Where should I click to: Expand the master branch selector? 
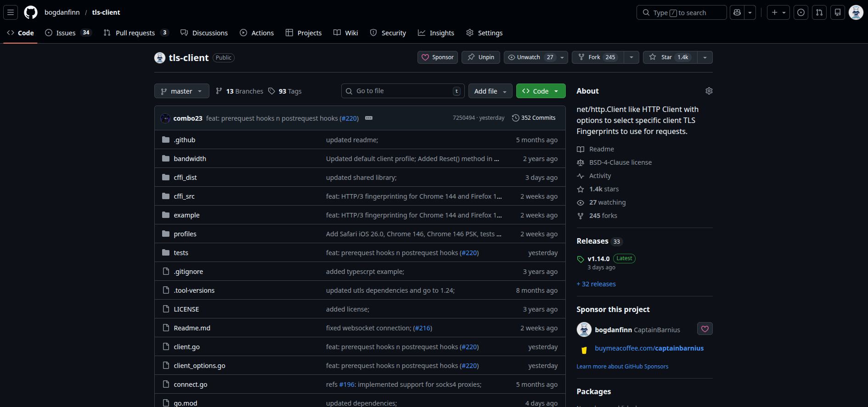click(181, 91)
